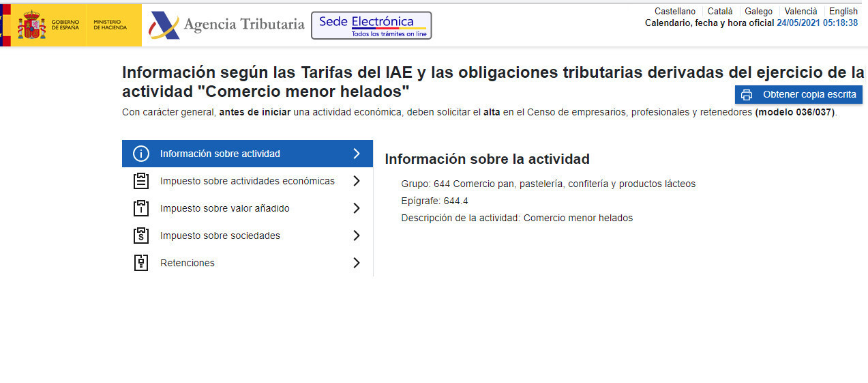Expand the Impuesto sobre sociedades chevron
Image resolution: width=868 pixels, height=383 pixels.
356,236
